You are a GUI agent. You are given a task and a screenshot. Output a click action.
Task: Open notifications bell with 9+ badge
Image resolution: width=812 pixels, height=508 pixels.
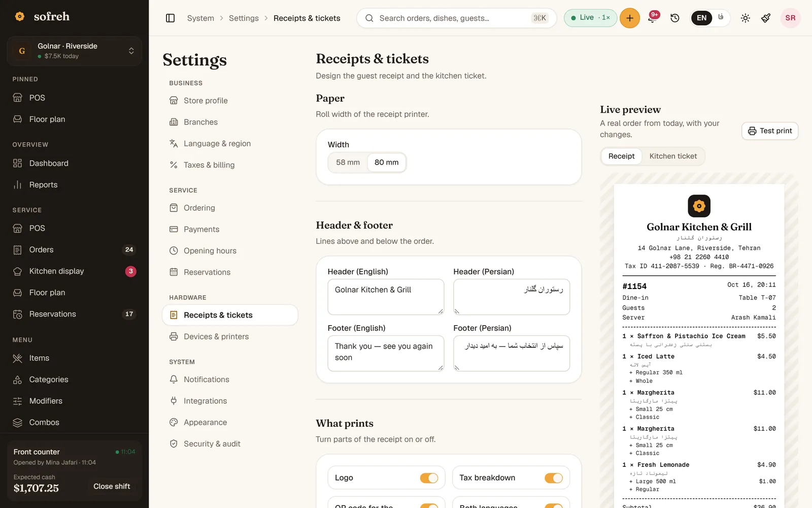652,18
